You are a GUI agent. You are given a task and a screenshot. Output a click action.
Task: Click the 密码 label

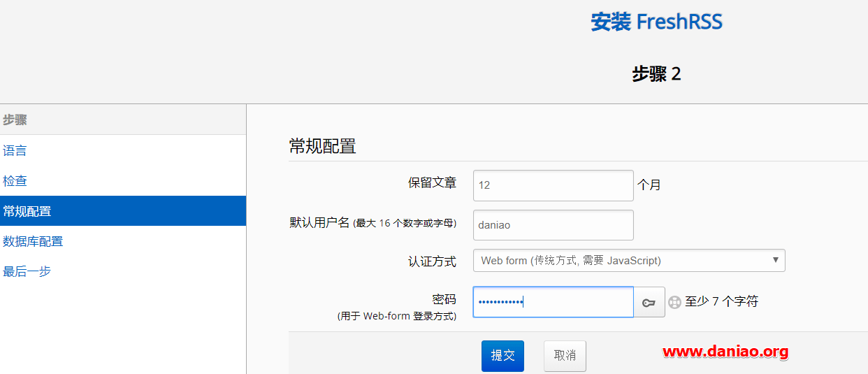[444, 299]
